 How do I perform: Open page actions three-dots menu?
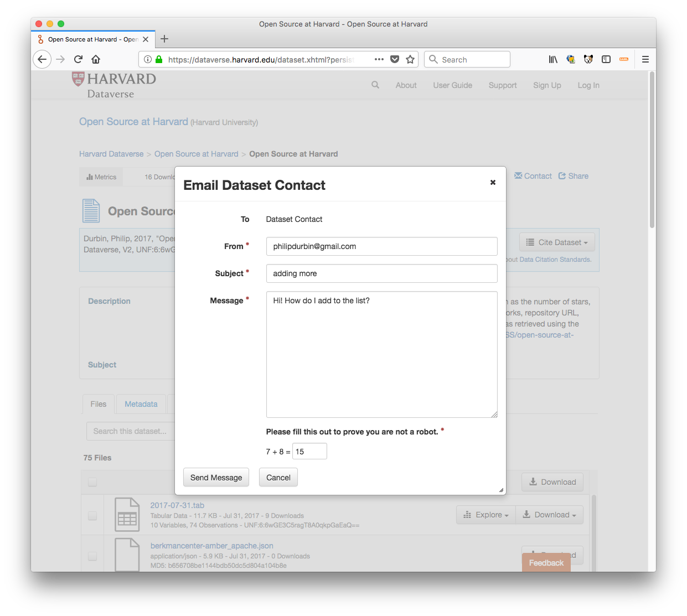pyautogui.click(x=379, y=59)
